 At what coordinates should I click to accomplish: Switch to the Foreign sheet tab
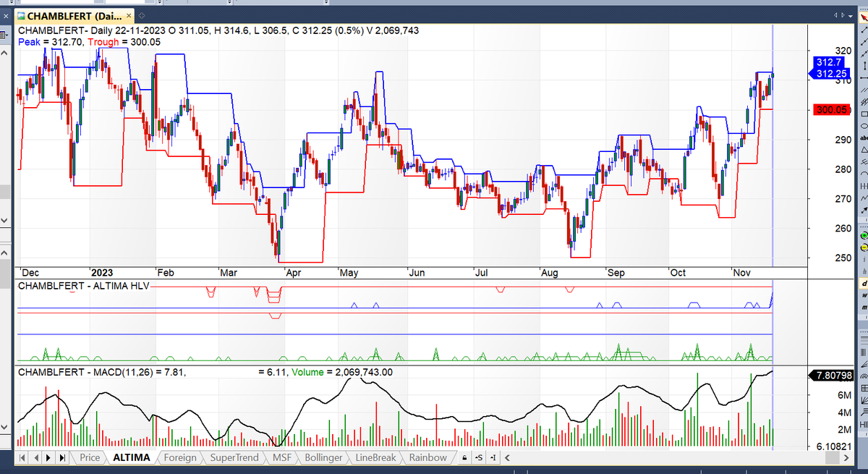click(x=179, y=457)
